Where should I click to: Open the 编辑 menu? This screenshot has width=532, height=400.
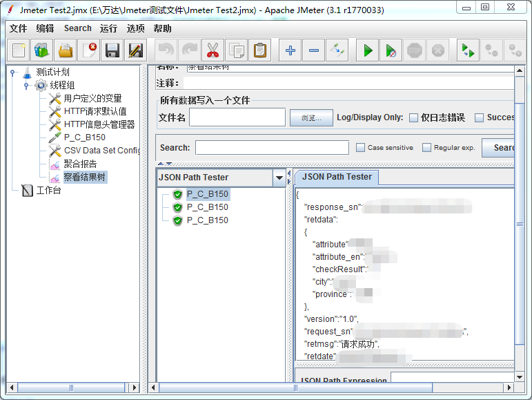point(45,28)
